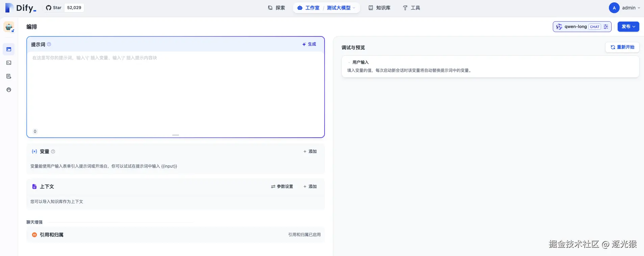Click the prompt character count 0
This screenshot has width=644, height=256.
point(35,132)
